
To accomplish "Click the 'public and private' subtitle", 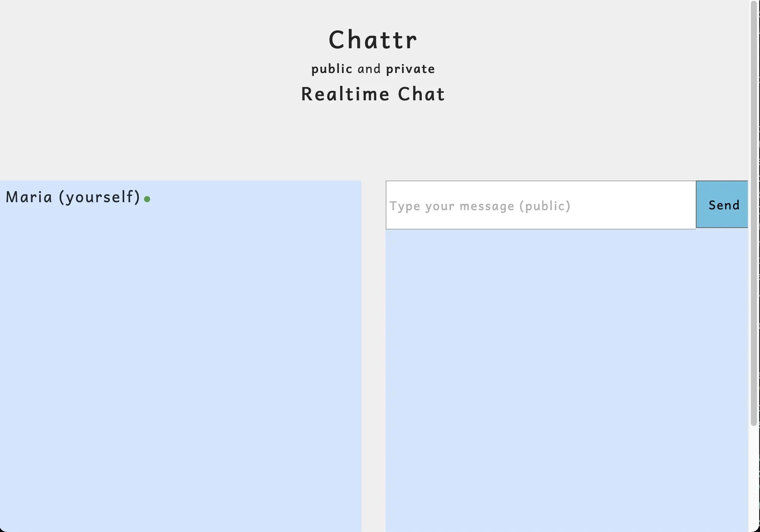I will tap(373, 69).
